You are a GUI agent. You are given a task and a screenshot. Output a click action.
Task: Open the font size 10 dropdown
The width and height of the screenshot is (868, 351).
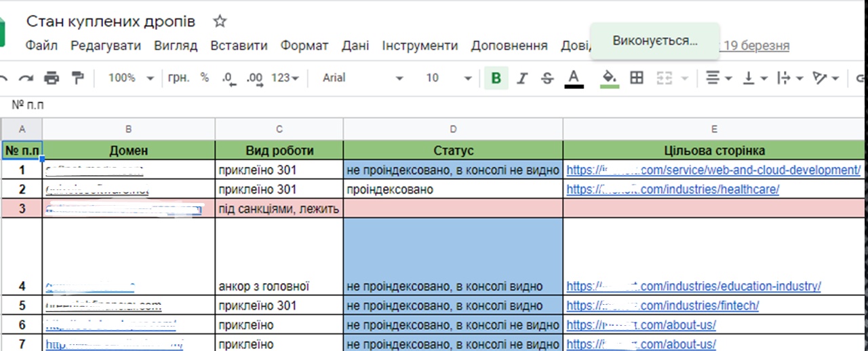[448, 78]
